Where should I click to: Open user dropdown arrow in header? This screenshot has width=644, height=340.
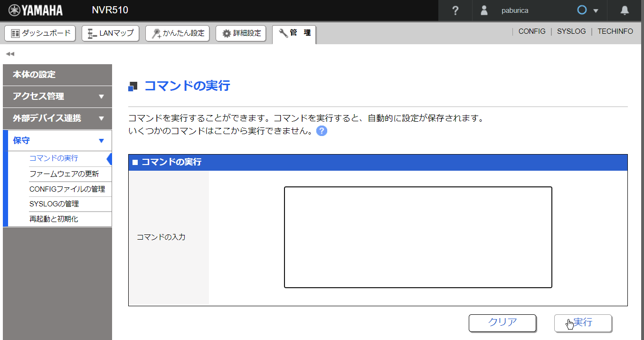pos(596,11)
